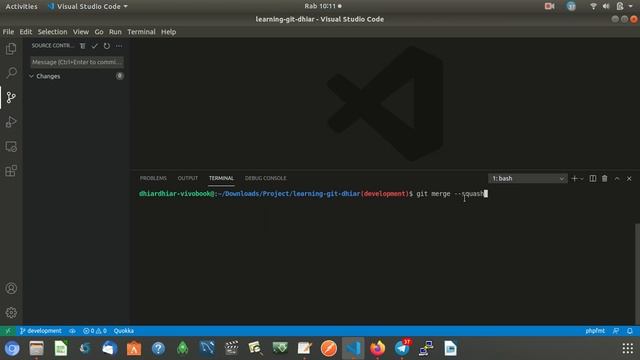Open notifications bell in status bar
This screenshot has height=360, width=640.
(630, 331)
